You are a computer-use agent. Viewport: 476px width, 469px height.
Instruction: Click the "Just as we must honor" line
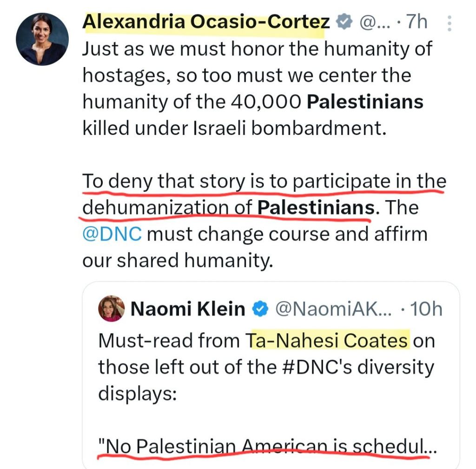(x=257, y=48)
